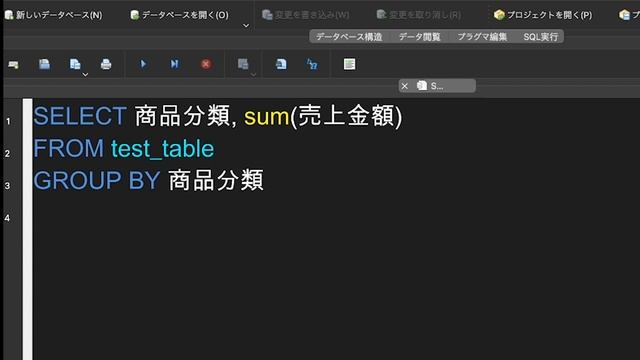
Task: Print the SQL editor text
Action: pos(106,64)
